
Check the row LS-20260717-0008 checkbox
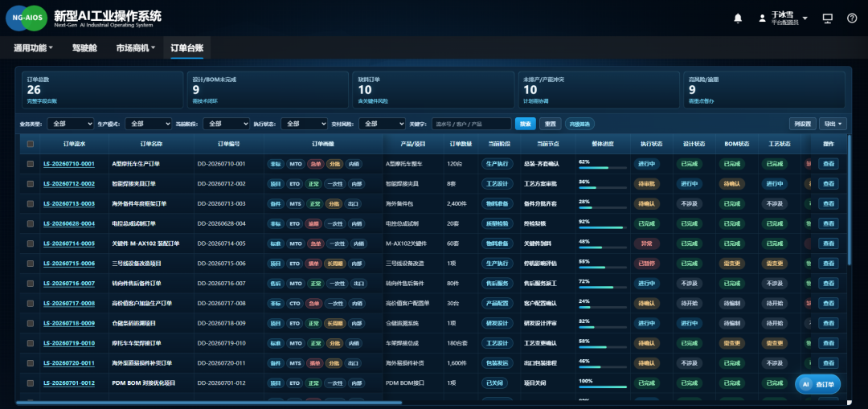(x=31, y=303)
